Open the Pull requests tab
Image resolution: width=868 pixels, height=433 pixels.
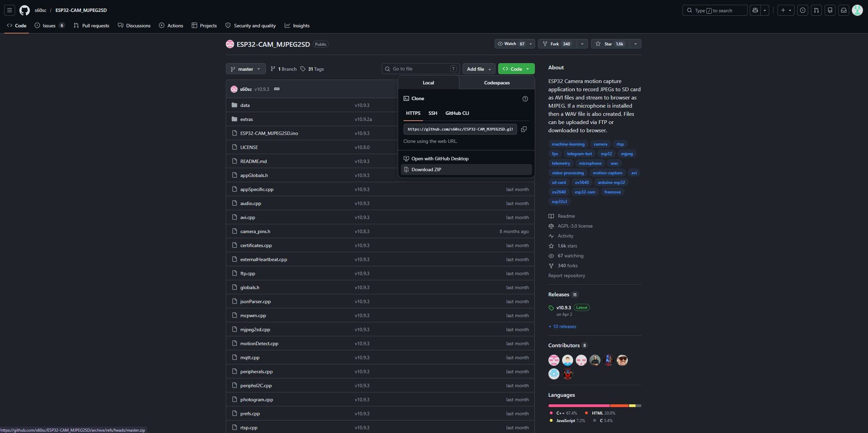pos(92,26)
